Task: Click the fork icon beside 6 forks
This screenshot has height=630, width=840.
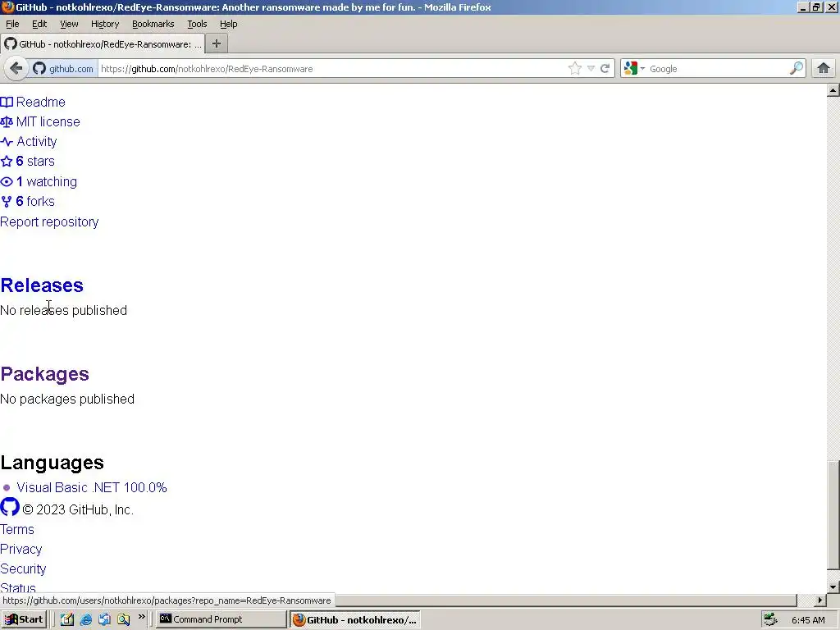Action: click(7, 202)
